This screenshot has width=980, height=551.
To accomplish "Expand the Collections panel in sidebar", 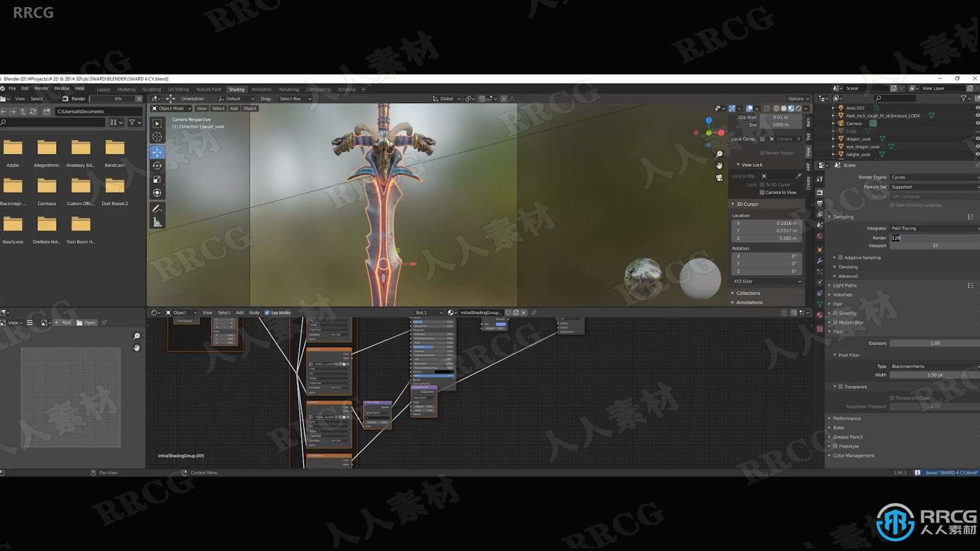I will (x=748, y=293).
